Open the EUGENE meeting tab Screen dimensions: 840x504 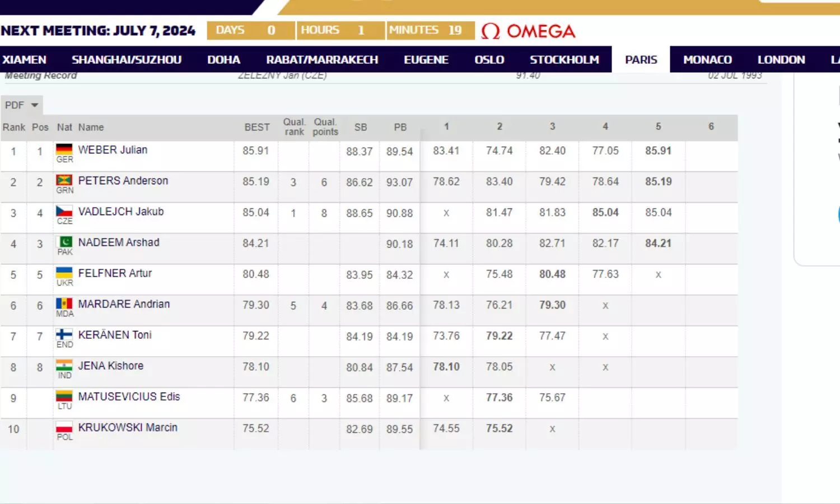tap(426, 60)
